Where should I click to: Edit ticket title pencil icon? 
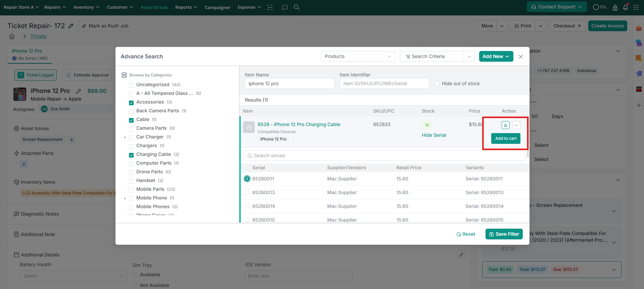(x=71, y=26)
